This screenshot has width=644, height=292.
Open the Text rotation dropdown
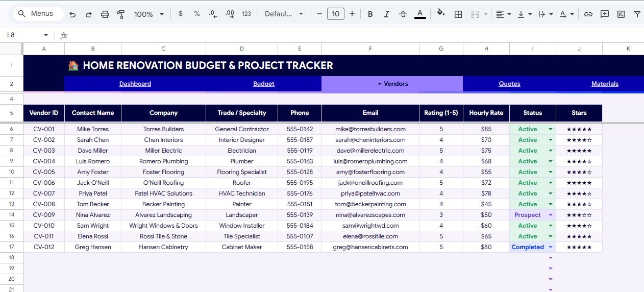tap(566, 14)
